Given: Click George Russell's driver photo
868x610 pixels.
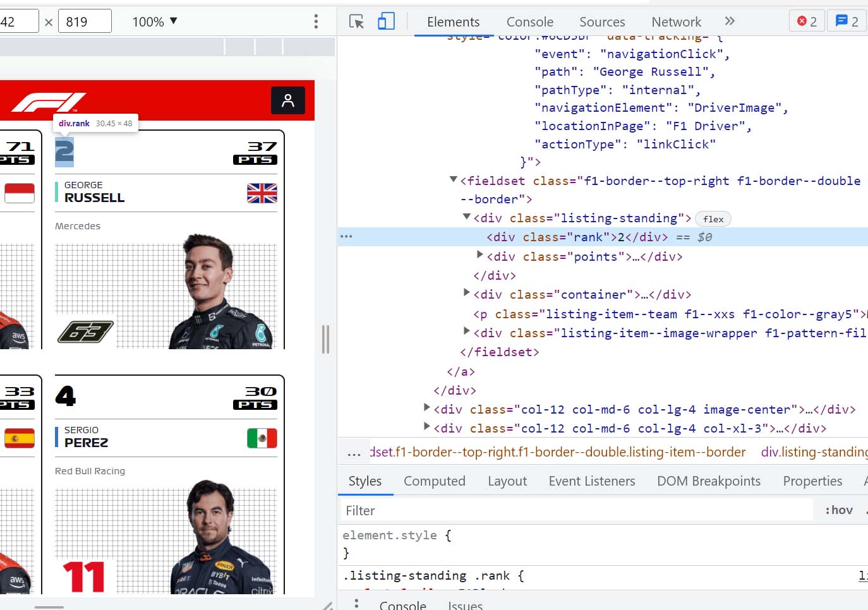Looking at the screenshot, I should pos(220,290).
